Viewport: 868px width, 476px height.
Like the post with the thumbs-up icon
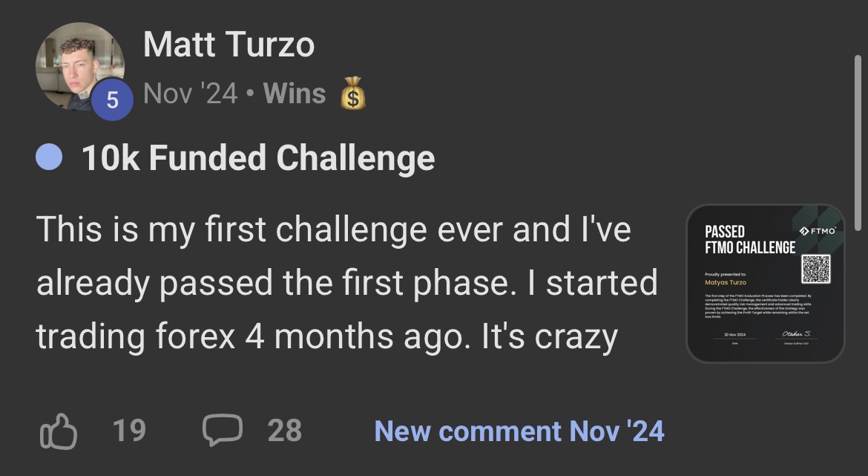58,431
